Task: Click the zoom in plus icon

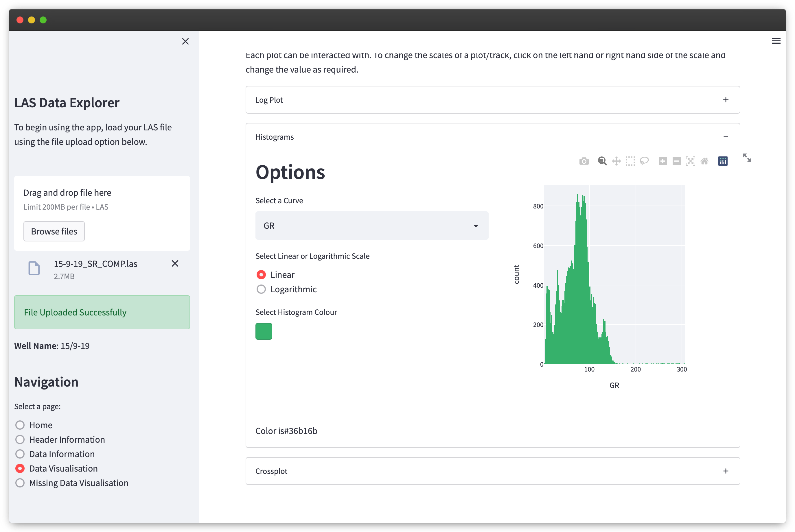Action: (662, 161)
